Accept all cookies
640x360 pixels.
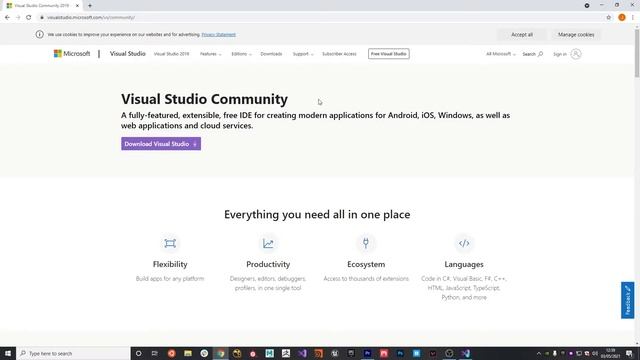(x=522, y=35)
